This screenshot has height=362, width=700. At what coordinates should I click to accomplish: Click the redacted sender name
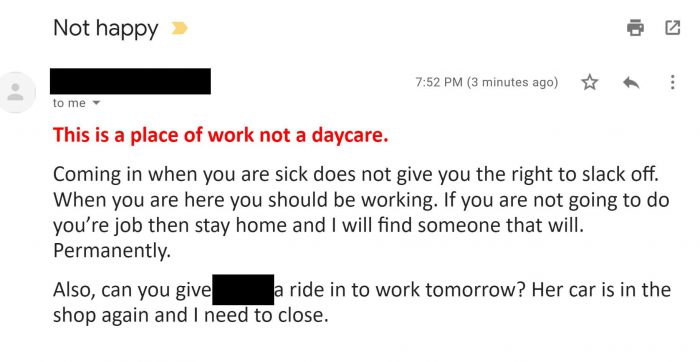coord(130,81)
